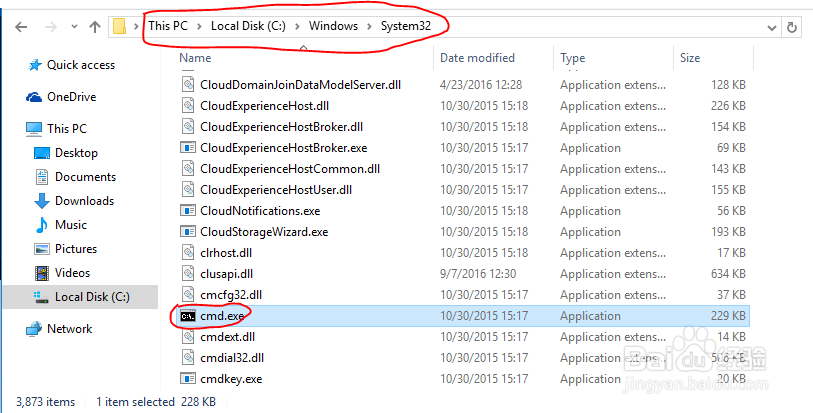This screenshot has width=813, height=413.
Task: Select cmcfg32.dll file
Action: [x=231, y=295]
